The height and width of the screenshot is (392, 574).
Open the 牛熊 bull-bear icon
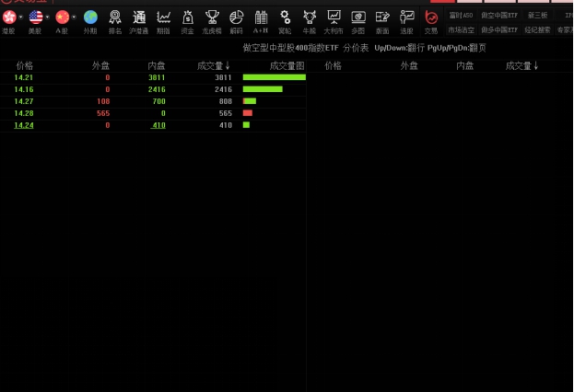click(310, 18)
